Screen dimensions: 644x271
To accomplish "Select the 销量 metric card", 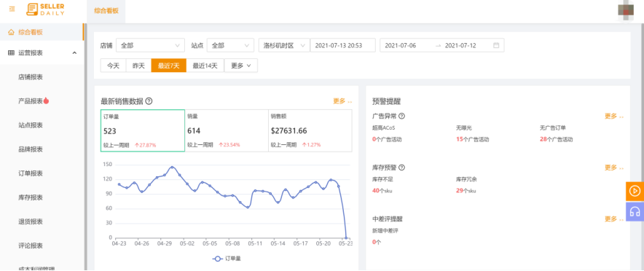I will (x=227, y=130).
